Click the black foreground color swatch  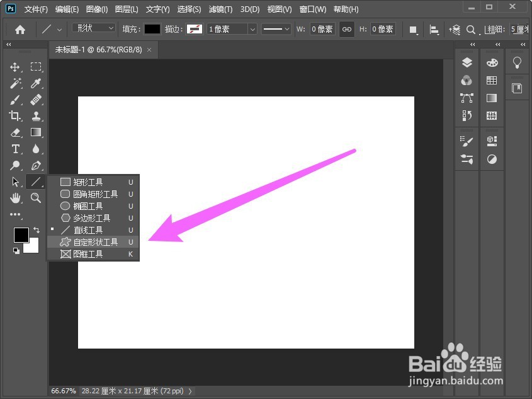pos(21,234)
